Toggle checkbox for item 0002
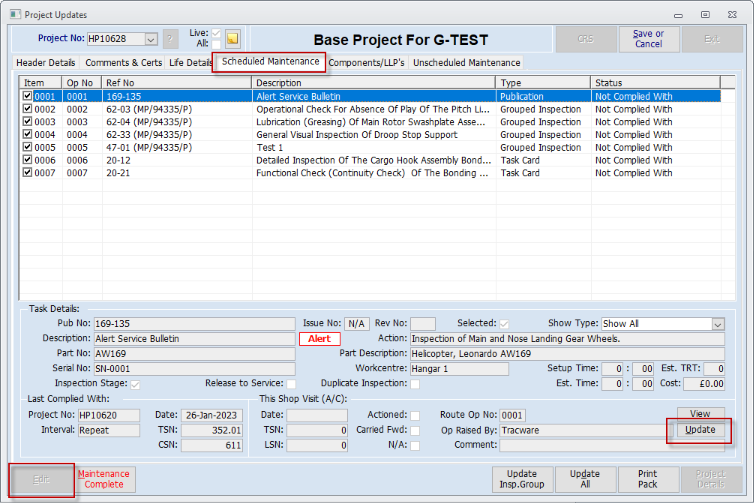Viewport: 754px width, 503px height. click(x=27, y=109)
